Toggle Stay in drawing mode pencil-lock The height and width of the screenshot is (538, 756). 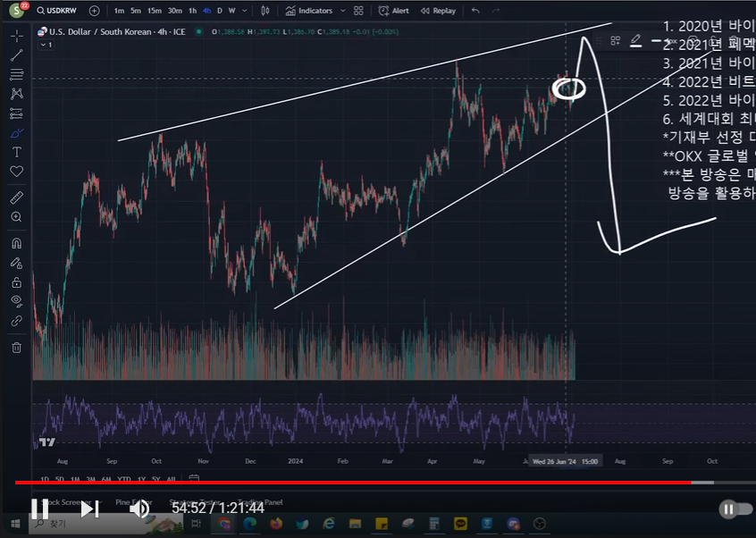[17, 263]
